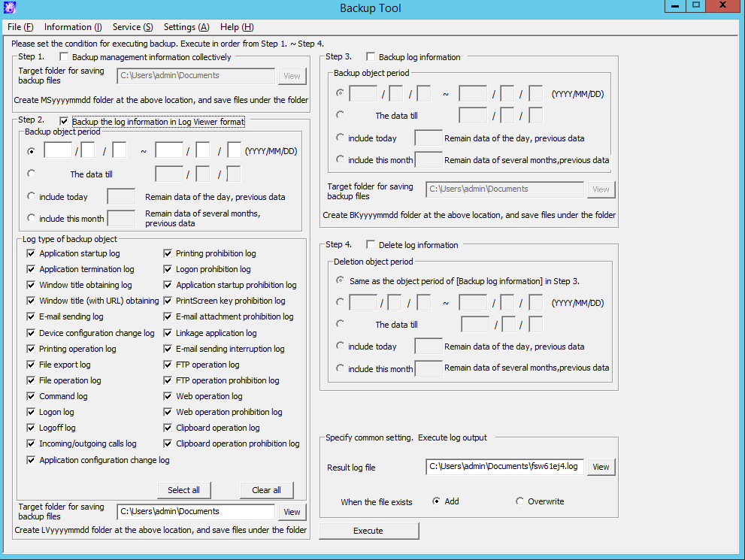Image resolution: width=745 pixels, height=560 pixels.
Task: Click the Backup Tool app icon in title bar
Action: tap(9, 8)
